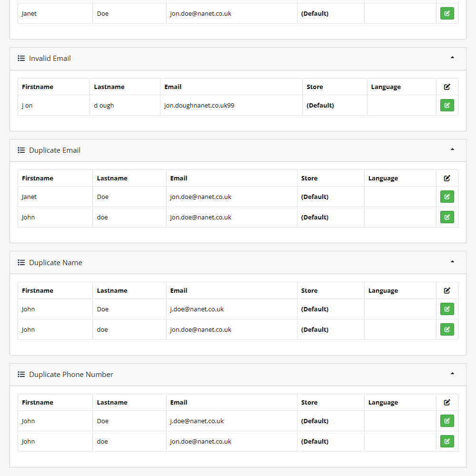Screen dimensions: 476x476
Task: Edit jon.doe@nanet.co.uk row under Duplicate Phone Number
Action: click(447, 441)
